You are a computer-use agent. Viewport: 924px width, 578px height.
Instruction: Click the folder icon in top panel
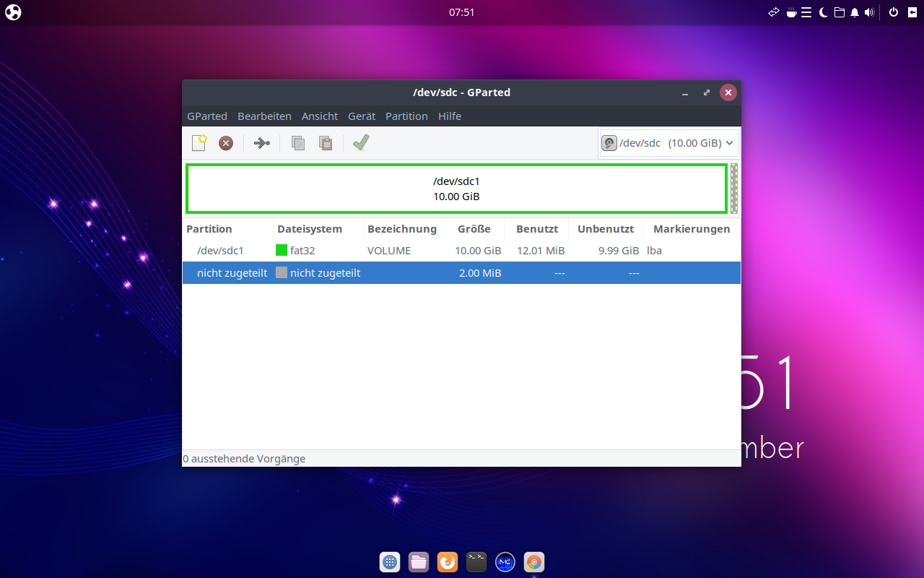click(839, 12)
